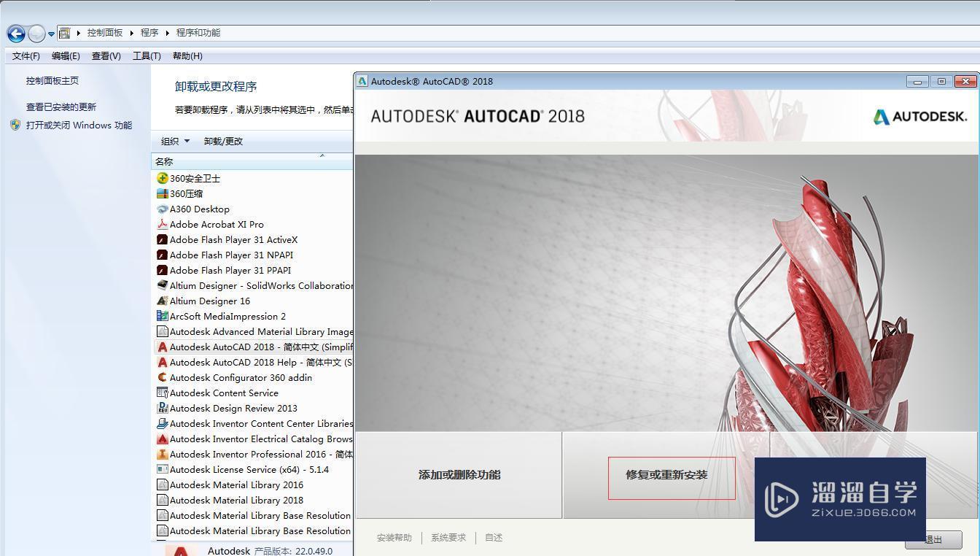
Task: Click 程序 in the address breadcrumb
Action: pos(149,33)
